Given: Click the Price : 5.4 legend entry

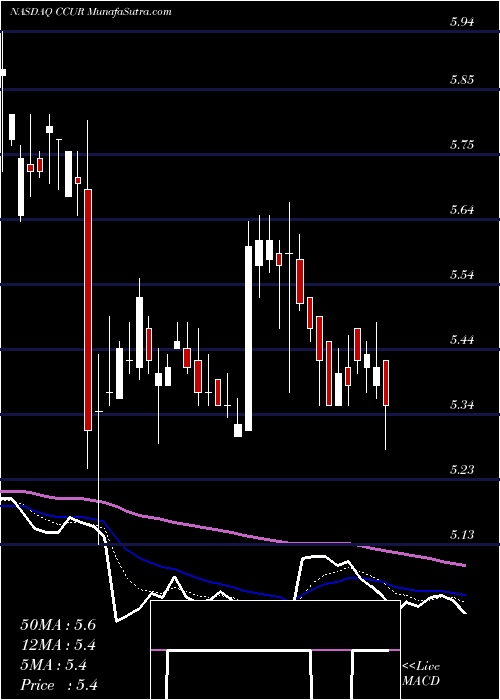Looking at the screenshot, I should pyautogui.click(x=59, y=685).
